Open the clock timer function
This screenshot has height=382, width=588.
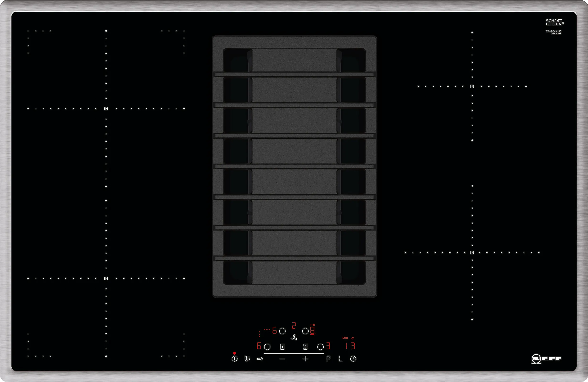(353, 359)
